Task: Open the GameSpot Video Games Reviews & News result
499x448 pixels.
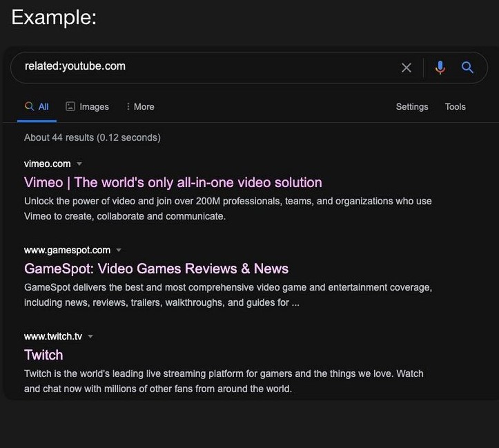Action: pyautogui.click(x=156, y=269)
